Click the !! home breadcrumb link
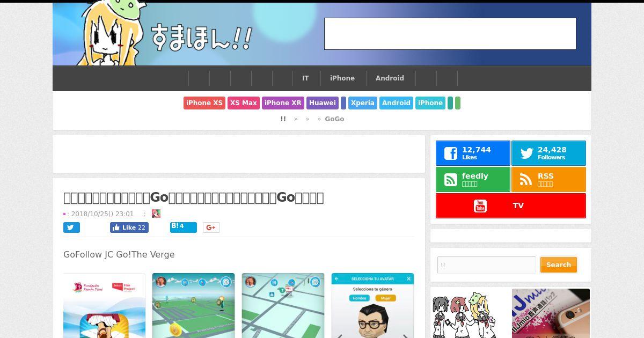The width and height of the screenshot is (644, 338). point(283,119)
